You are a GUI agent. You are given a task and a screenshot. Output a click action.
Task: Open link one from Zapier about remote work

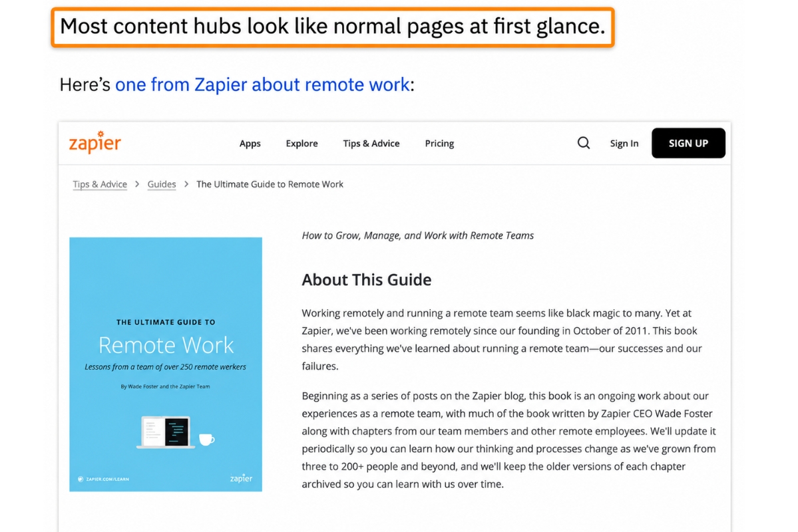point(262,84)
